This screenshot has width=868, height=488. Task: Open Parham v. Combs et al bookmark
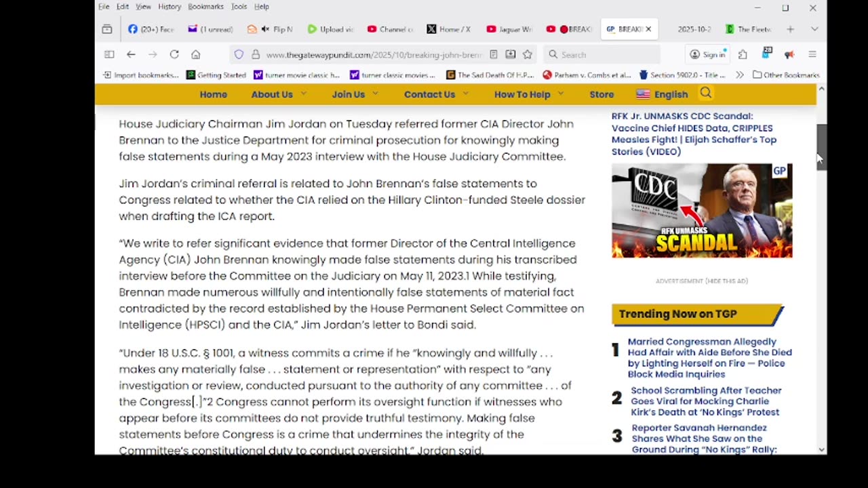(587, 75)
